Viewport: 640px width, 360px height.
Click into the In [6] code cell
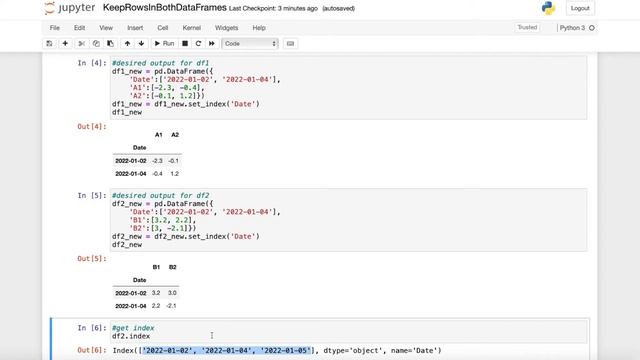click(349, 332)
